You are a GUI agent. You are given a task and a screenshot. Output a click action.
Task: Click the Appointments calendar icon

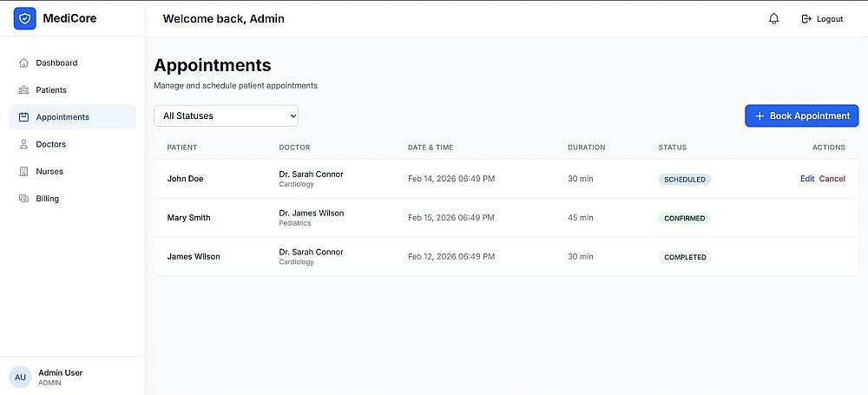pos(23,117)
